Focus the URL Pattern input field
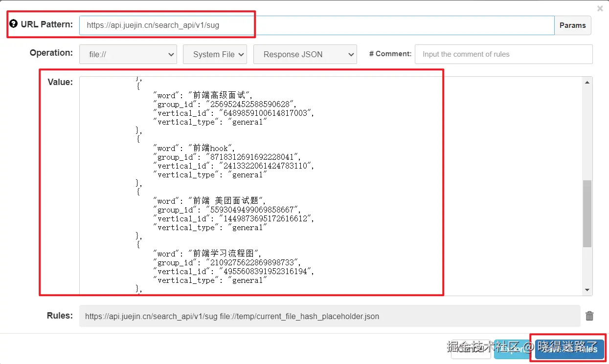This screenshot has height=364, width=609. pyautogui.click(x=316, y=25)
